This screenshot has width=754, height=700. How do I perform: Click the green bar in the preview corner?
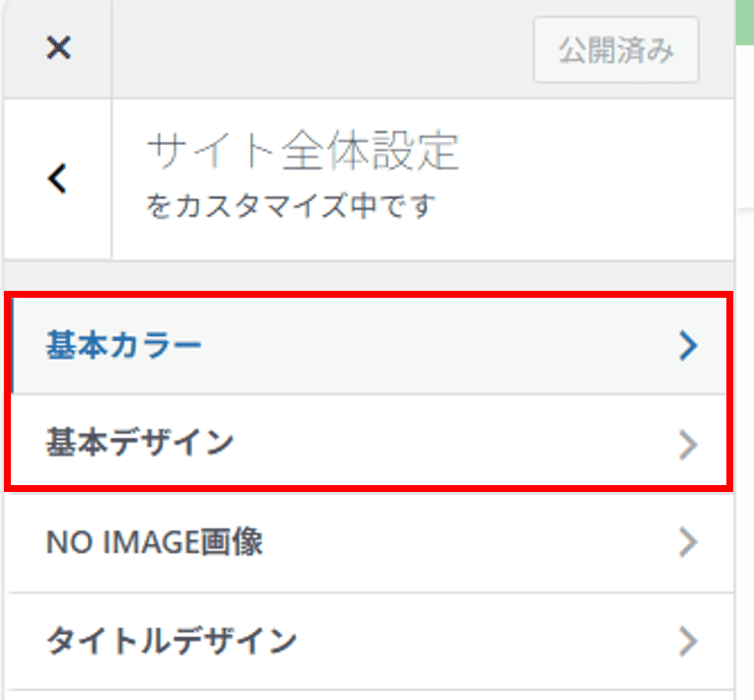click(745, 20)
